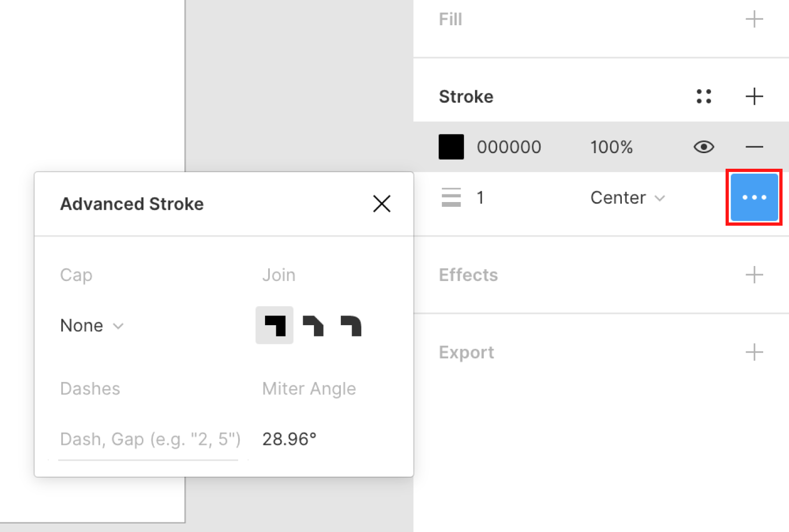Open the Cap None dropdown
This screenshot has width=789, height=532.
(x=92, y=325)
